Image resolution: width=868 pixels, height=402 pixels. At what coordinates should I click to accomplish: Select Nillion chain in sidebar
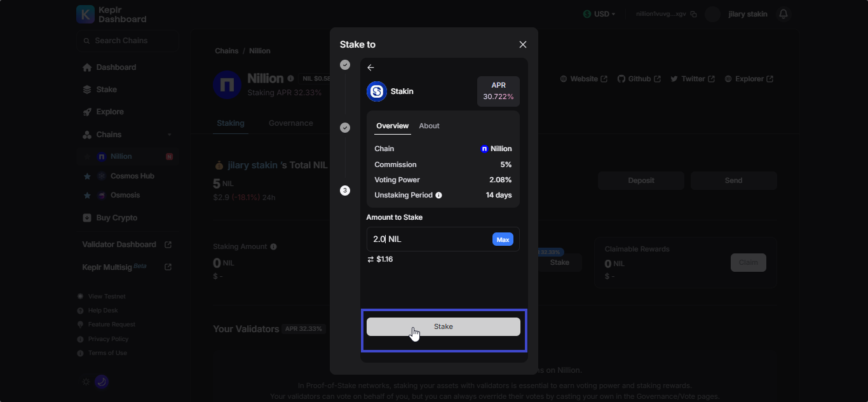pyautogui.click(x=128, y=156)
